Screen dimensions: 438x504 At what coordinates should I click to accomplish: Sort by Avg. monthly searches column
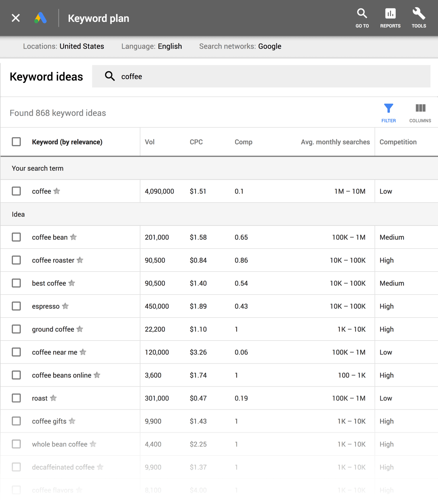(x=335, y=142)
